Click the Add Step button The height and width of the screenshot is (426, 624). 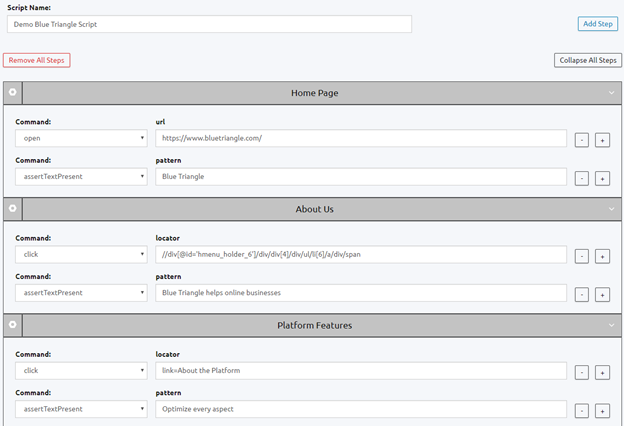point(598,24)
